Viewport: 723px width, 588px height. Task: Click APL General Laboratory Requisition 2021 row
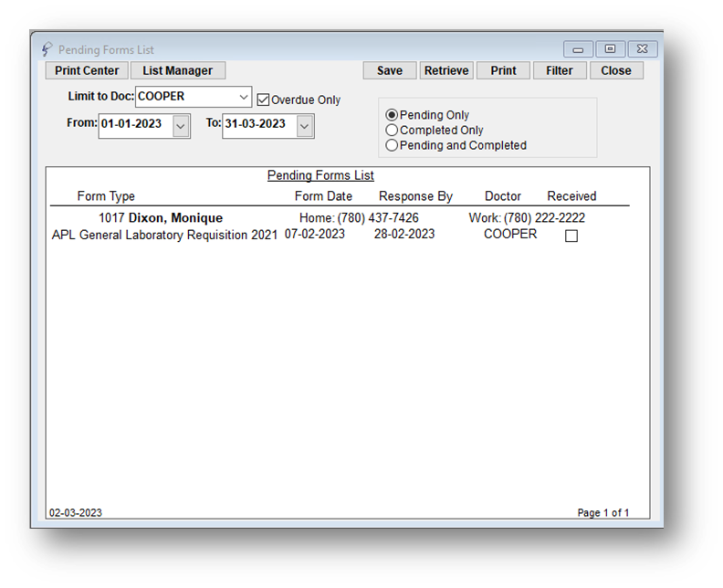click(164, 235)
